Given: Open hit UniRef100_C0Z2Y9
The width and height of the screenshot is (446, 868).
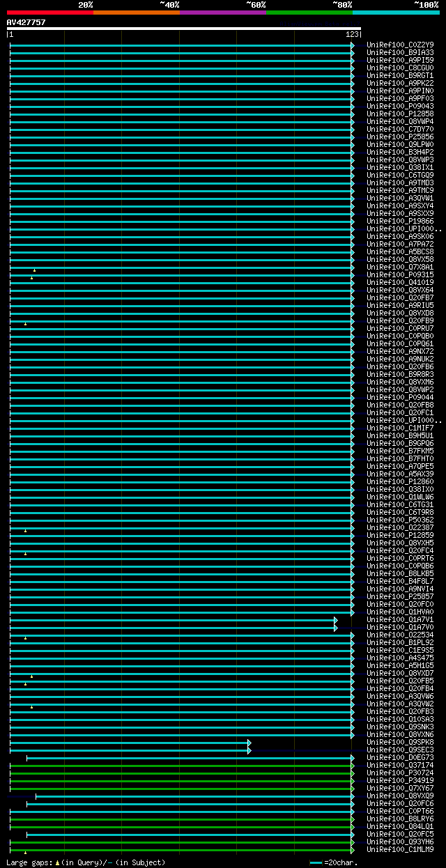Looking at the screenshot, I should (x=400, y=45).
